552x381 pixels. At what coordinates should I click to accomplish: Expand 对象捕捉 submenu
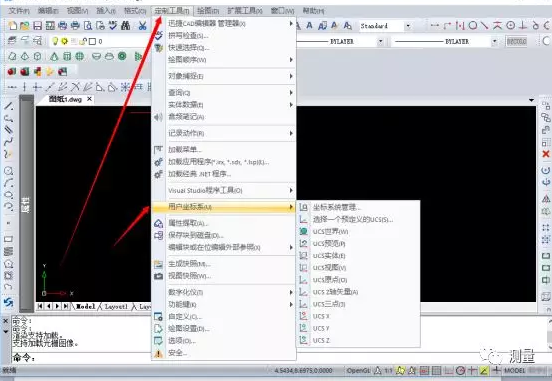(x=291, y=76)
